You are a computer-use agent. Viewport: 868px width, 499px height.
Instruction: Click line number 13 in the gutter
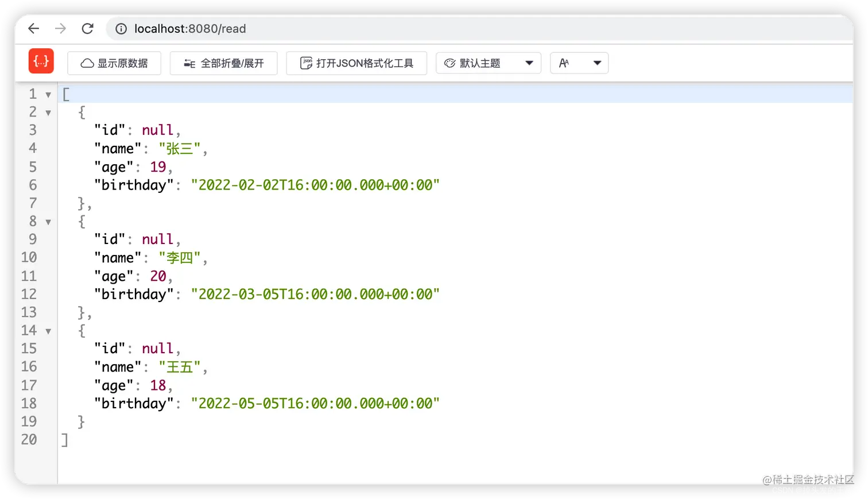pos(29,312)
